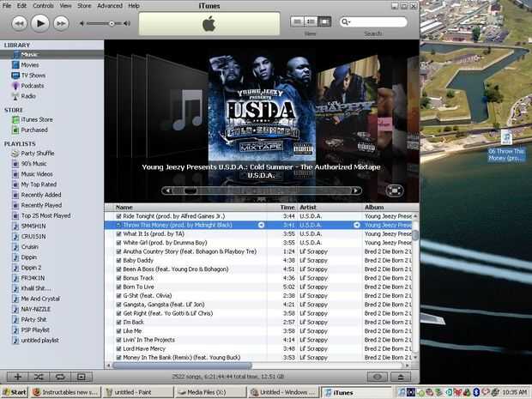532x399 pixels.
Task: Open the iTunes Store
Action: tap(37, 119)
